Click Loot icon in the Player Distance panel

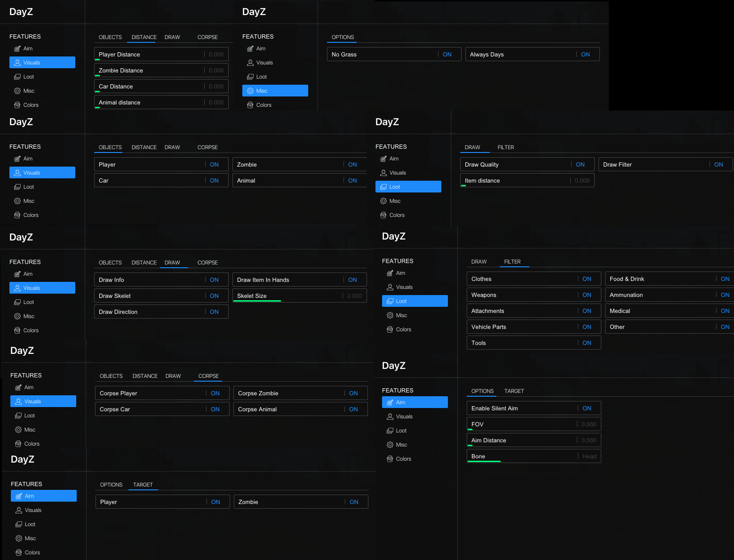(x=17, y=77)
